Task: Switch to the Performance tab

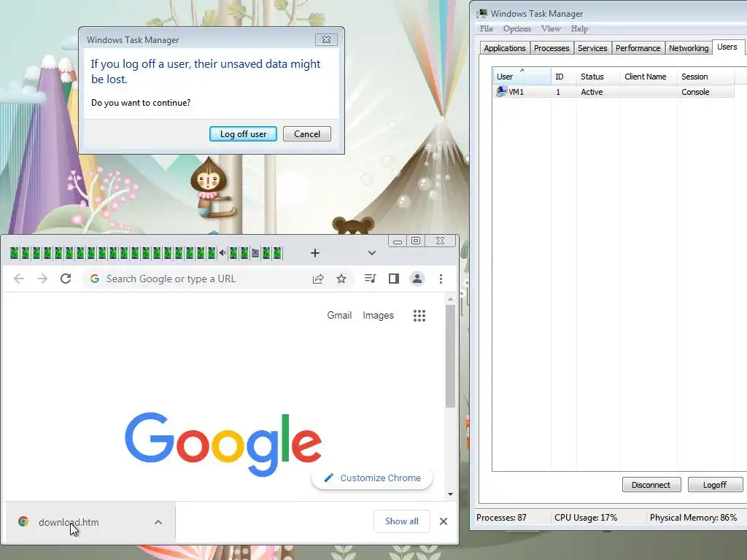Action: pyautogui.click(x=638, y=48)
